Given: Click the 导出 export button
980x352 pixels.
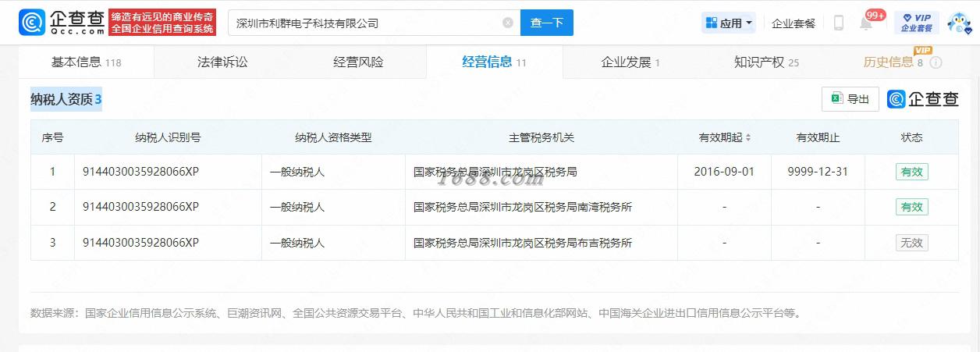Looking at the screenshot, I should coord(850,99).
